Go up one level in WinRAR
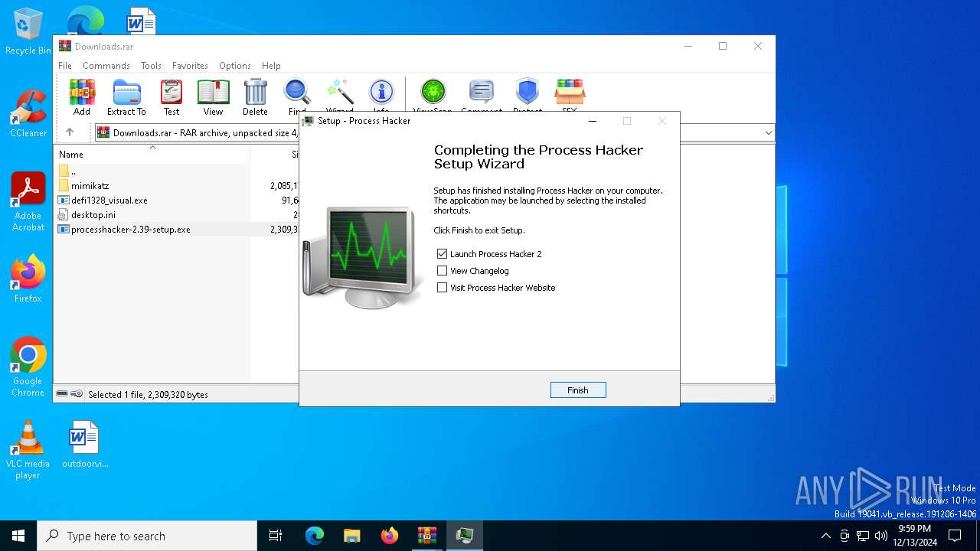This screenshot has width=980, height=551. [70, 132]
